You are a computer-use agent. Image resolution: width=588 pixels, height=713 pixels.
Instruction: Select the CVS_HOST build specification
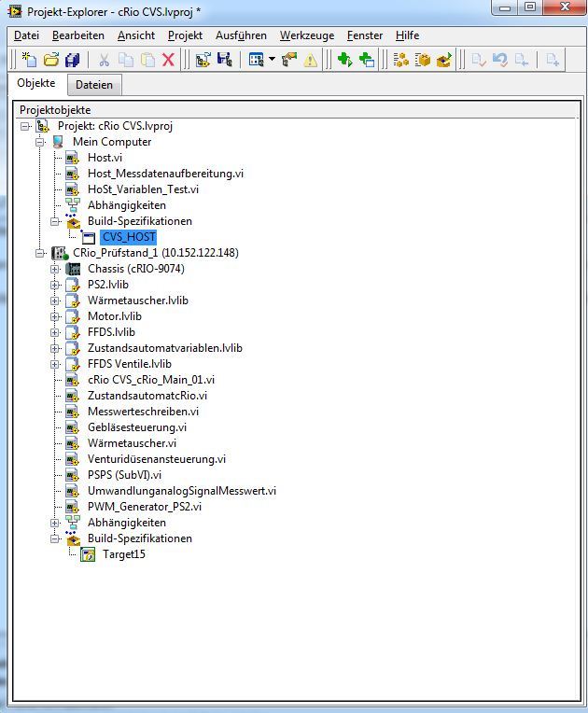(129, 237)
